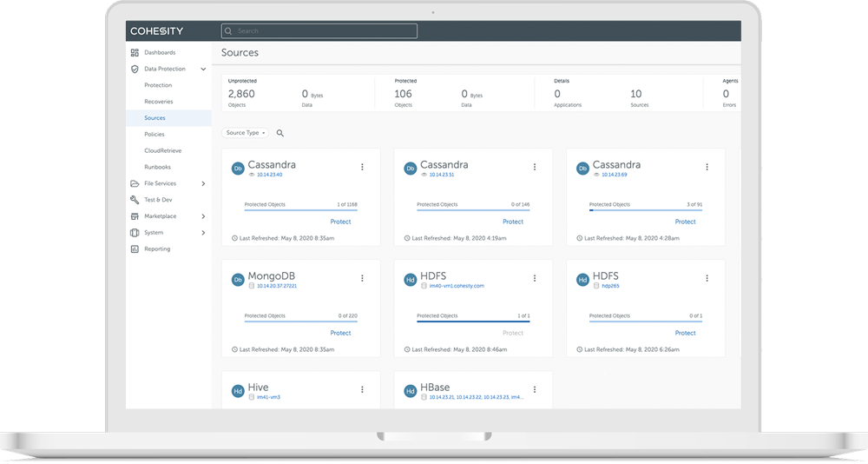Open Runbooks in sidebar
Image resolution: width=868 pixels, height=464 pixels.
(157, 168)
